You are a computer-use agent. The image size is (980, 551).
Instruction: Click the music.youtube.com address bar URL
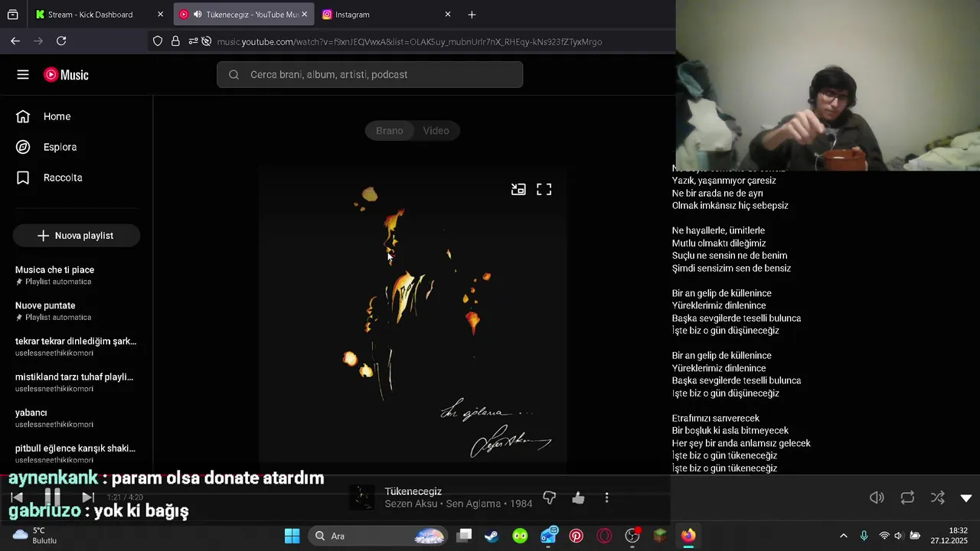409,41
